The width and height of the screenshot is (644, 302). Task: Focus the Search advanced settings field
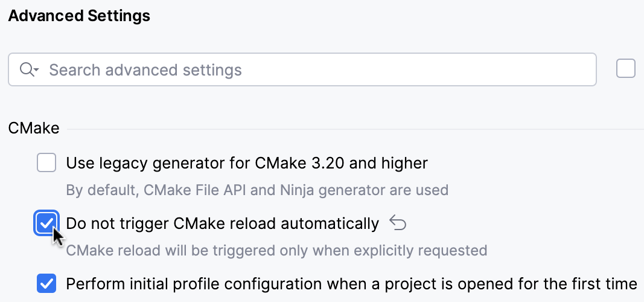[302, 69]
